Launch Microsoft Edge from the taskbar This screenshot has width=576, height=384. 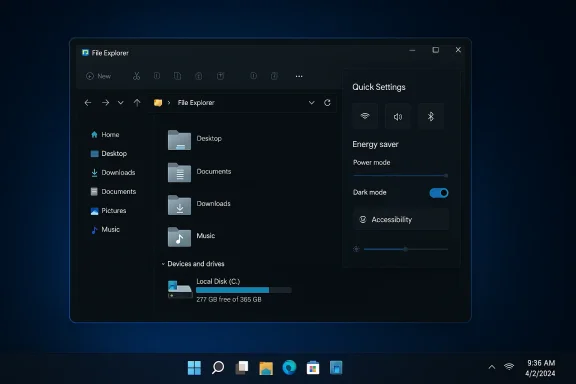[289, 367]
